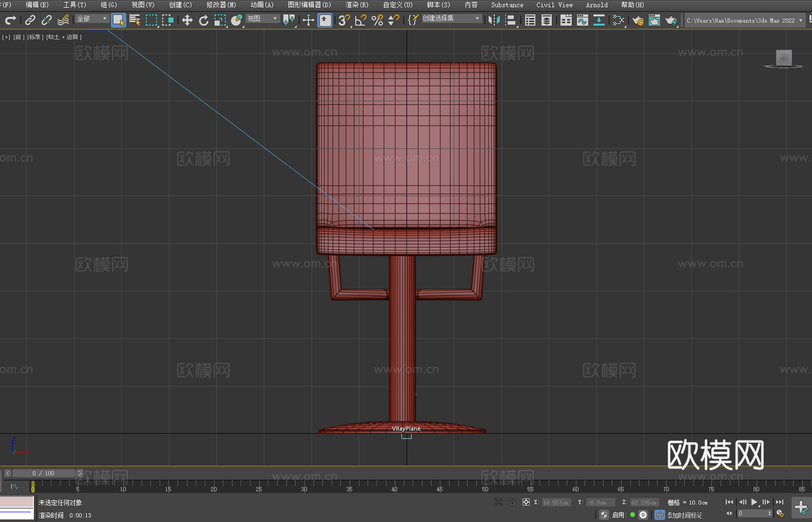Click the Redo arrow icon
Screen dimensions: 812x522
tap(10, 20)
